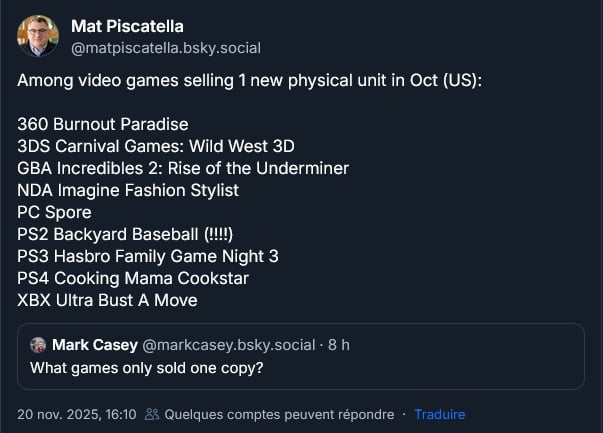
Task: Click the "3DS Carnival Games: Wild West 3D" line
Action: tap(156, 146)
